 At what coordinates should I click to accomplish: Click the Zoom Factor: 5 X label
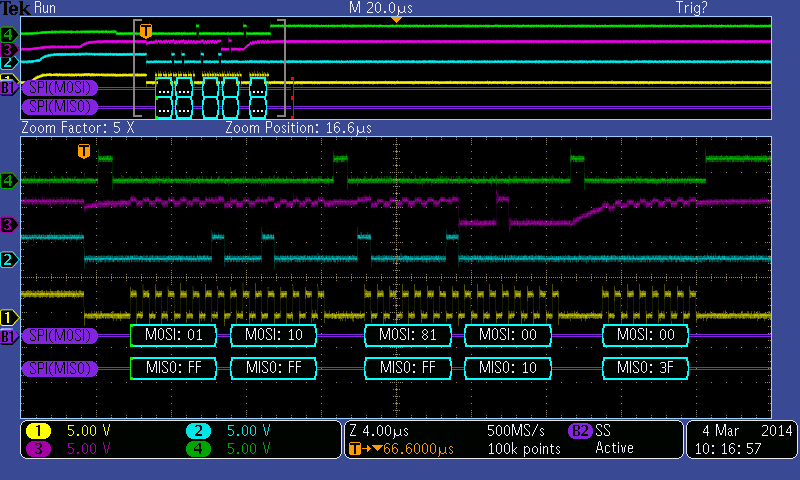click(x=78, y=128)
